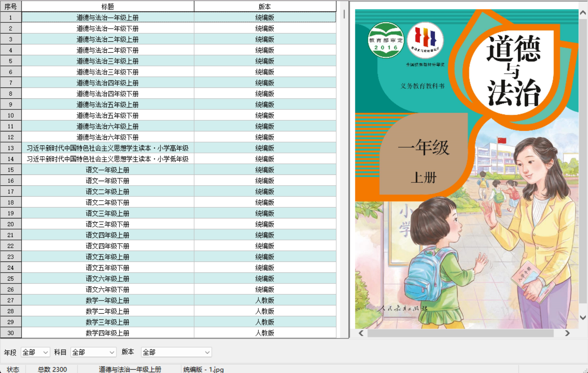The image size is (588, 373).
Task: Select the 道德与法治五年级上册 row
Action: (x=108, y=104)
